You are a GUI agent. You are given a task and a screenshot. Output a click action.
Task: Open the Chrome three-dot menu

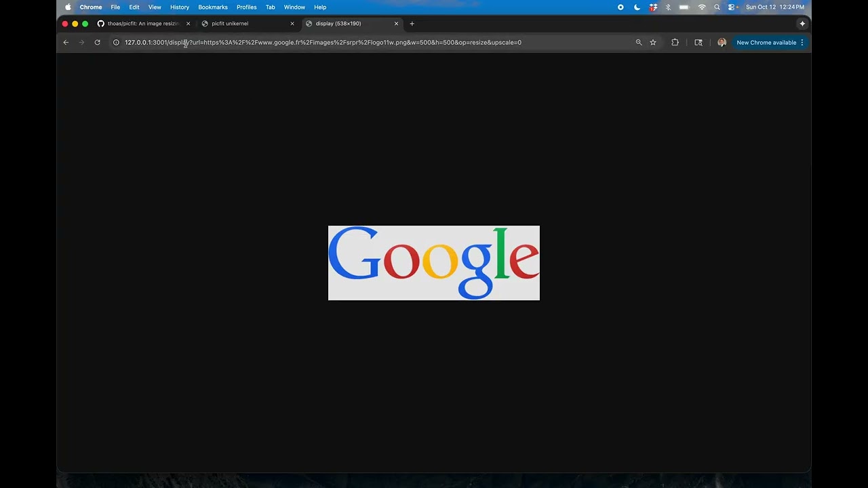click(x=802, y=43)
